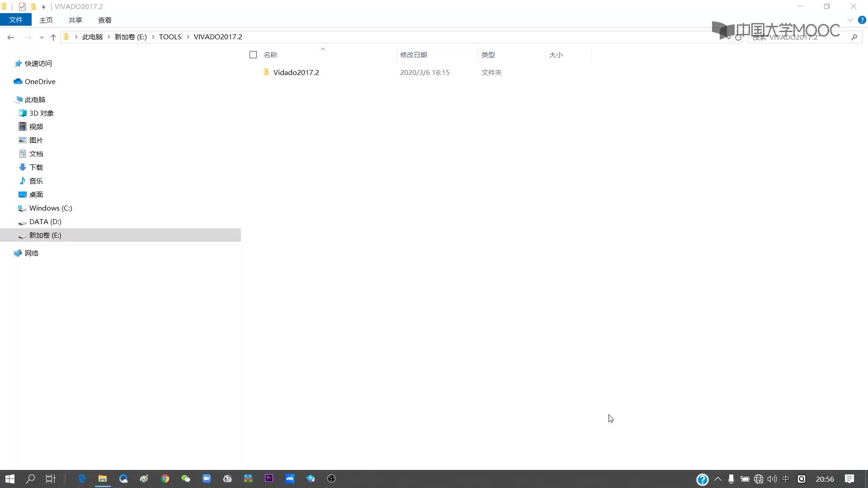The height and width of the screenshot is (488, 868).
Task: Open Premiere Pro from taskbar
Action: [269, 479]
